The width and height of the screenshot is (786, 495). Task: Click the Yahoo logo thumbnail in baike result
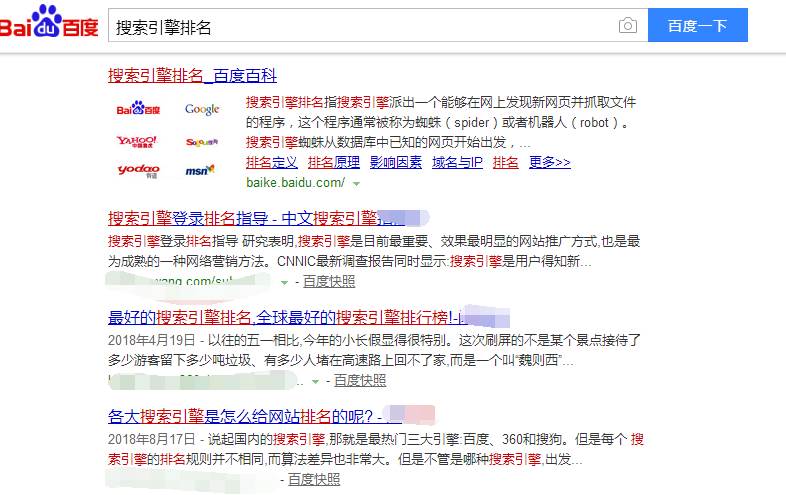pos(137,141)
